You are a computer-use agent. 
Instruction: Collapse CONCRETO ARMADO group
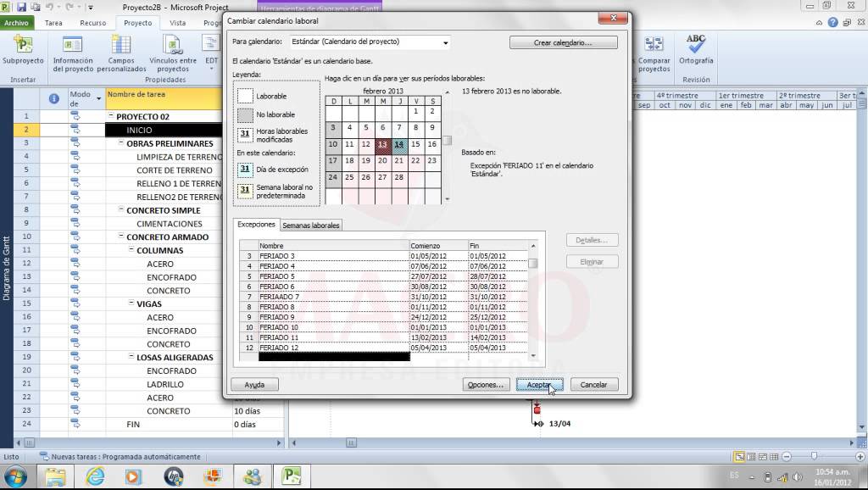120,236
